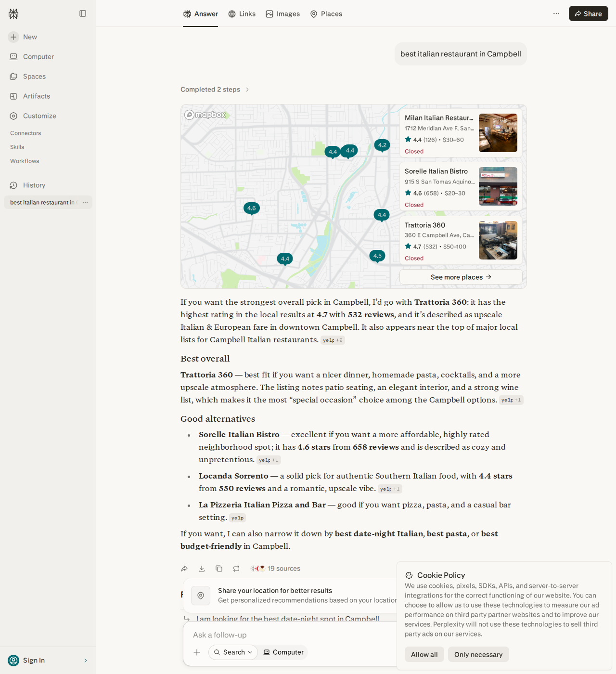616x674 pixels.
Task: Open the three-dot menu next to Share
Action: coord(556,13)
